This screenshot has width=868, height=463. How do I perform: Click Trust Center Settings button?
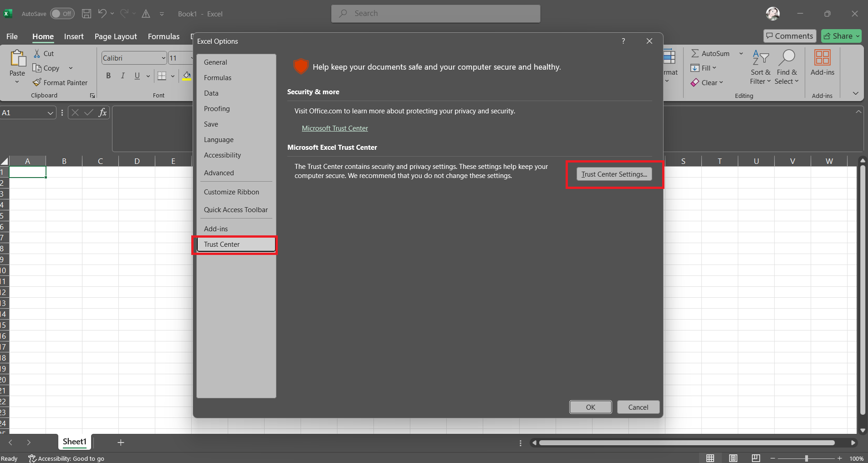[x=614, y=174]
